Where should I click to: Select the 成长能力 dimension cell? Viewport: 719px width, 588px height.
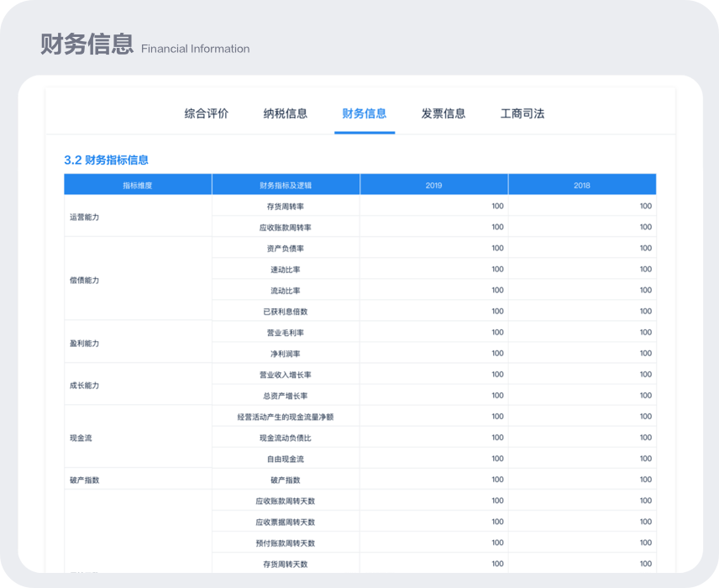pos(85,386)
